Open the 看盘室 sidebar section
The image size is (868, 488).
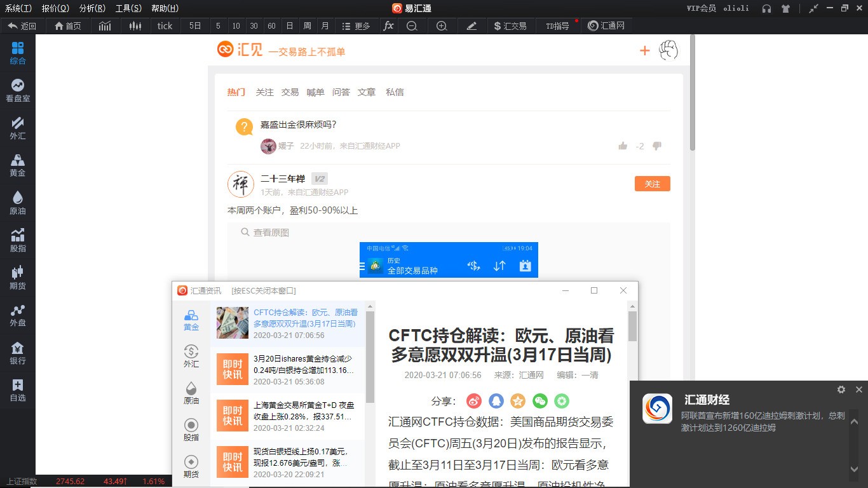pyautogui.click(x=18, y=91)
